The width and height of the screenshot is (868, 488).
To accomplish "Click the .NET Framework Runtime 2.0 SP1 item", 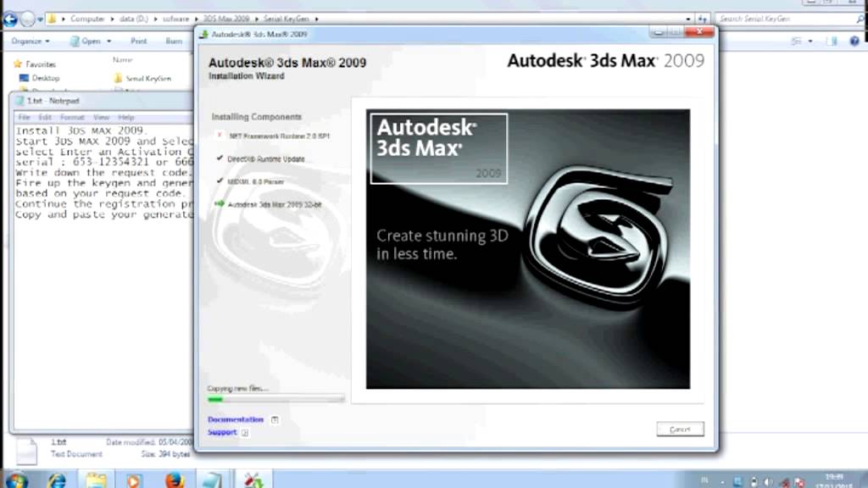I will 279,136.
